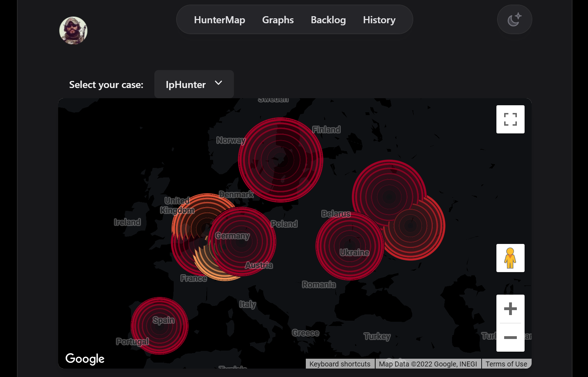The width and height of the screenshot is (588, 377).
Task: Toggle dark mode moon icon
Action: tap(514, 20)
